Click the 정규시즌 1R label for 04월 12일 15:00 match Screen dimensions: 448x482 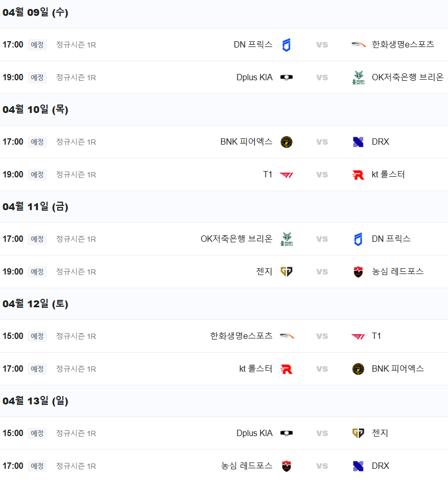(x=76, y=336)
